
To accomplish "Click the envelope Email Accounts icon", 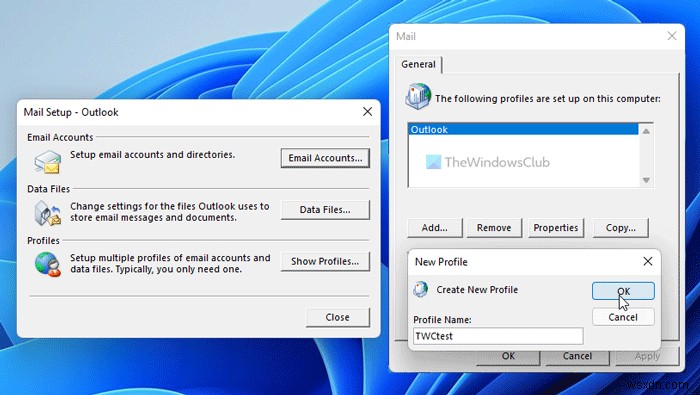I will (48, 162).
